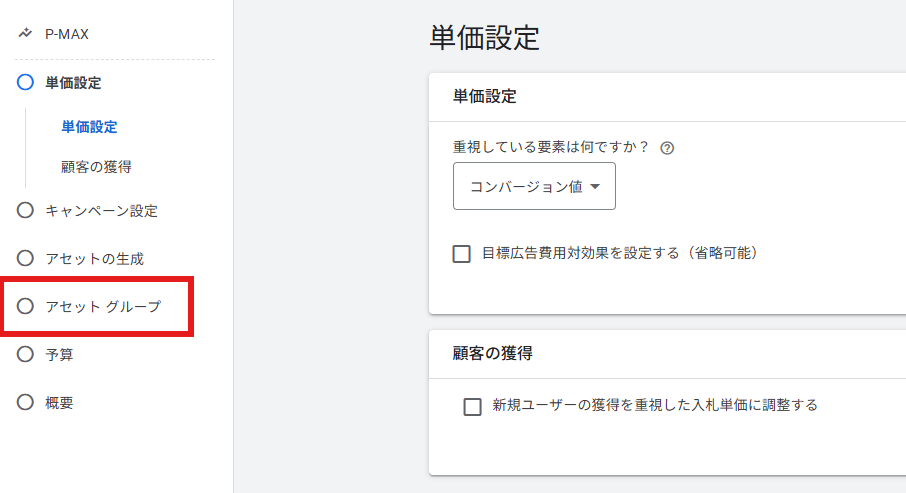Click the blue 単価設定 step circle
The height and width of the screenshot is (493, 906).
tap(26, 83)
